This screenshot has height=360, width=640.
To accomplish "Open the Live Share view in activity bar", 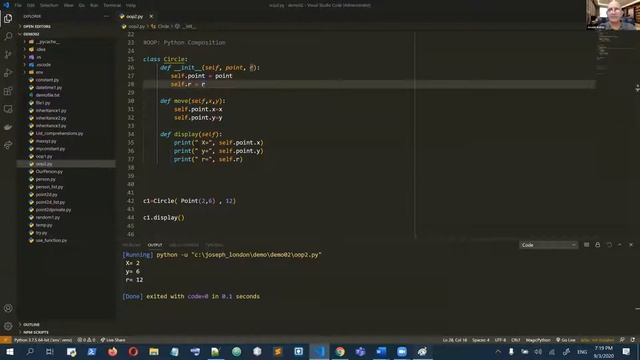I will [8, 145].
